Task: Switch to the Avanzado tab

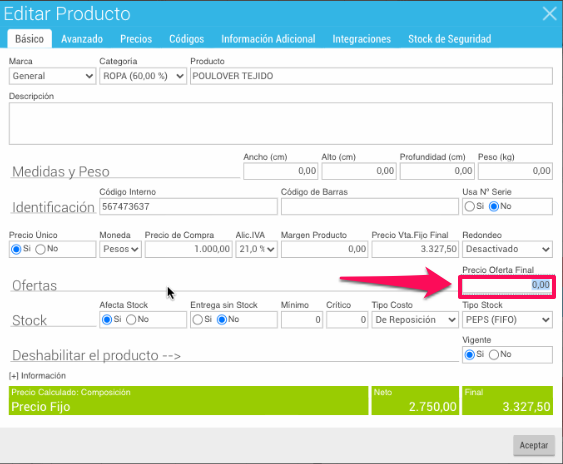Action: pos(82,39)
